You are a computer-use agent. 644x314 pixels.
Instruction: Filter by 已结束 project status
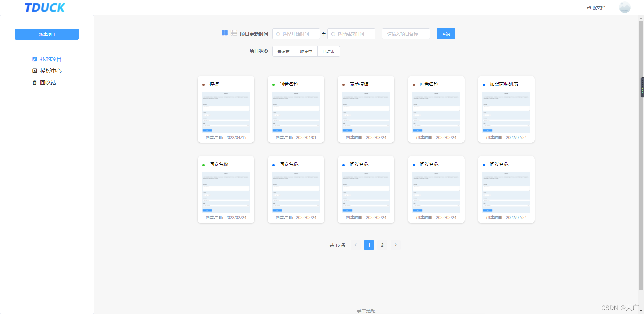(x=328, y=52)
